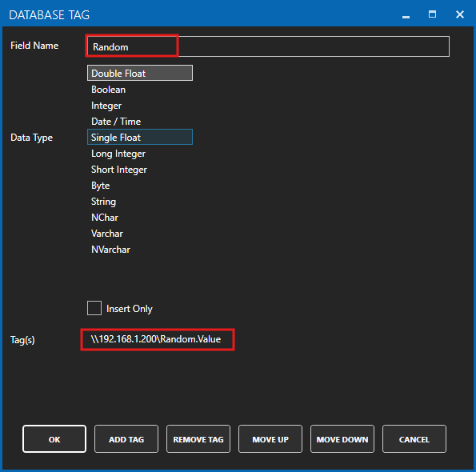Click the MOVE DOWN button

(x=342, y=439)
